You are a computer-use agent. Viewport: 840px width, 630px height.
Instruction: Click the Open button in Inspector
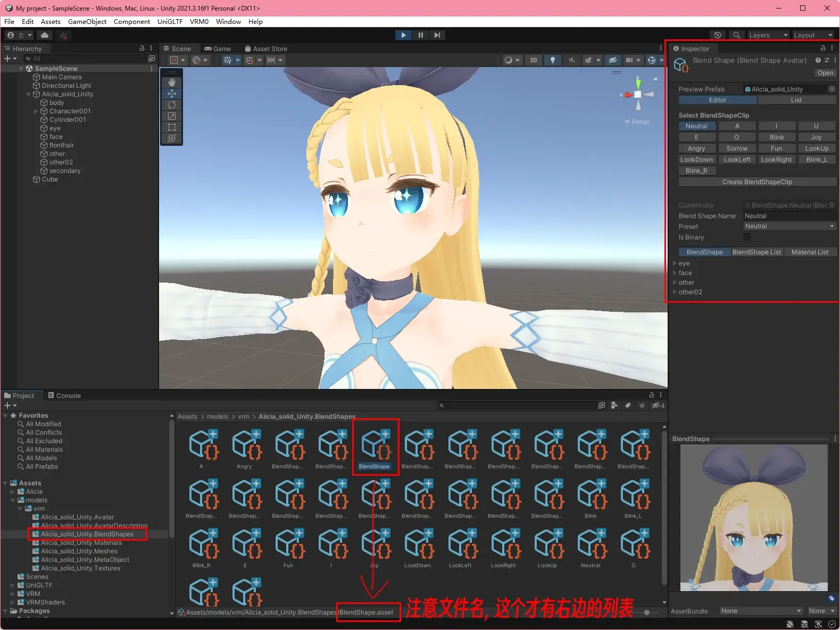click(825, 73)
